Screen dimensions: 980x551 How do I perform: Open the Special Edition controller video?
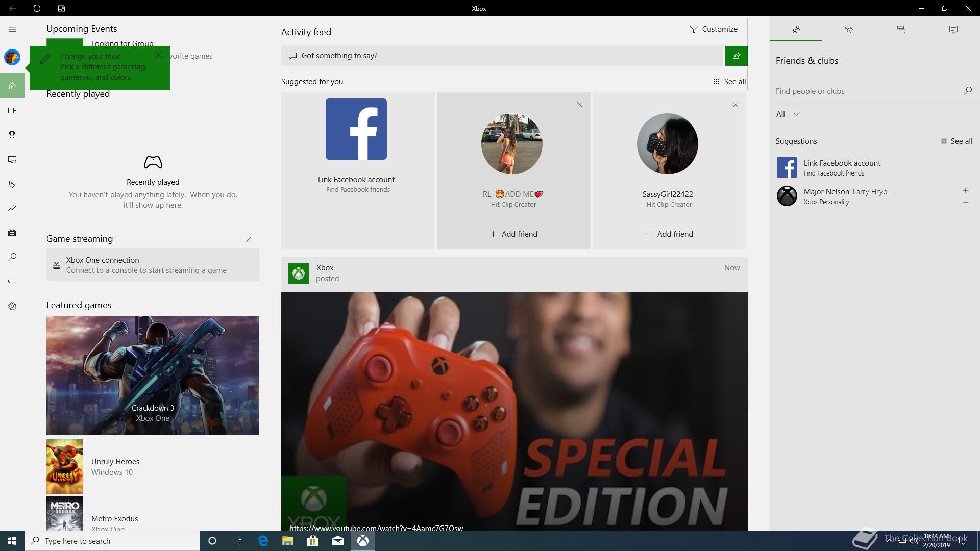[514, 411]
